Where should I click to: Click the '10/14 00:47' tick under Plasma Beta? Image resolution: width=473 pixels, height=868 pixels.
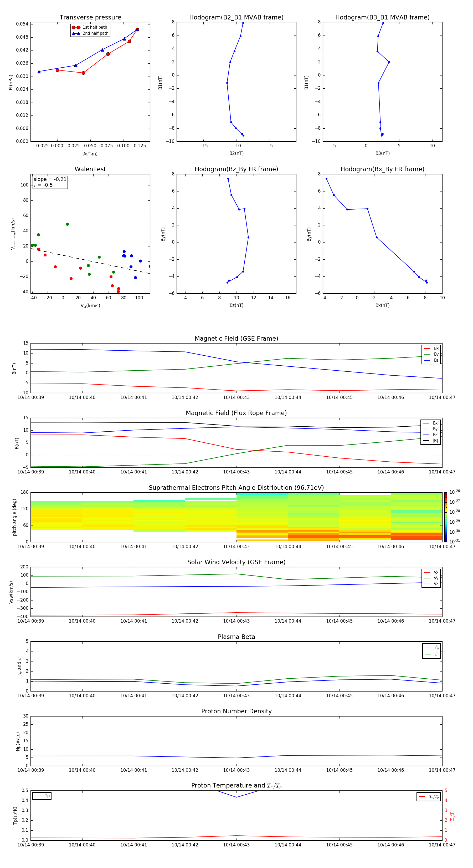tap(442, 696)
